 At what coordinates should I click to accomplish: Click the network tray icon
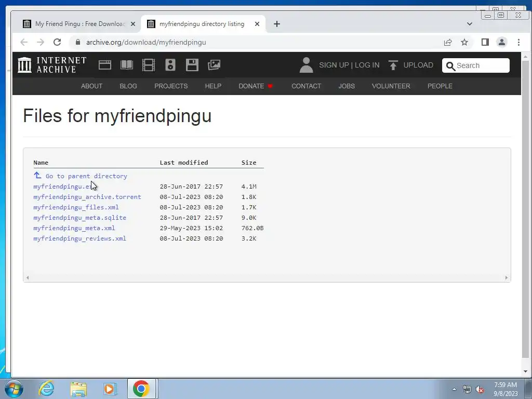tap(467, 390)
